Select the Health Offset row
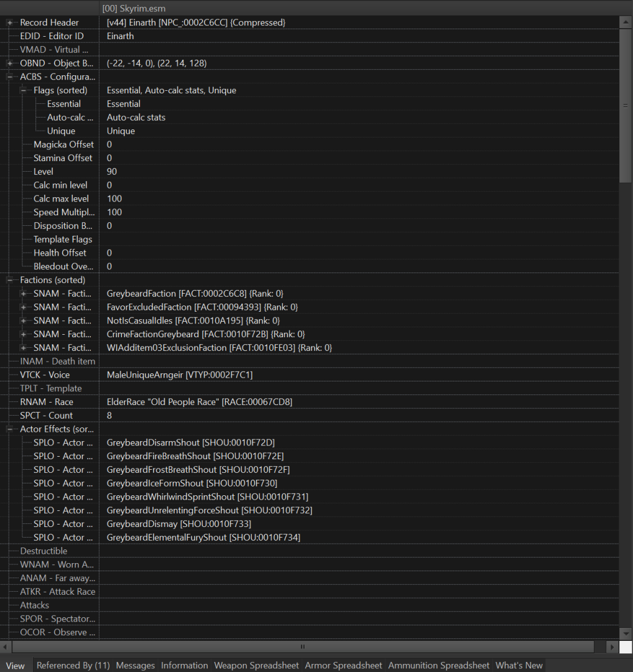The width and height of the screenshot is (633, 672). (x=310, y=253)
